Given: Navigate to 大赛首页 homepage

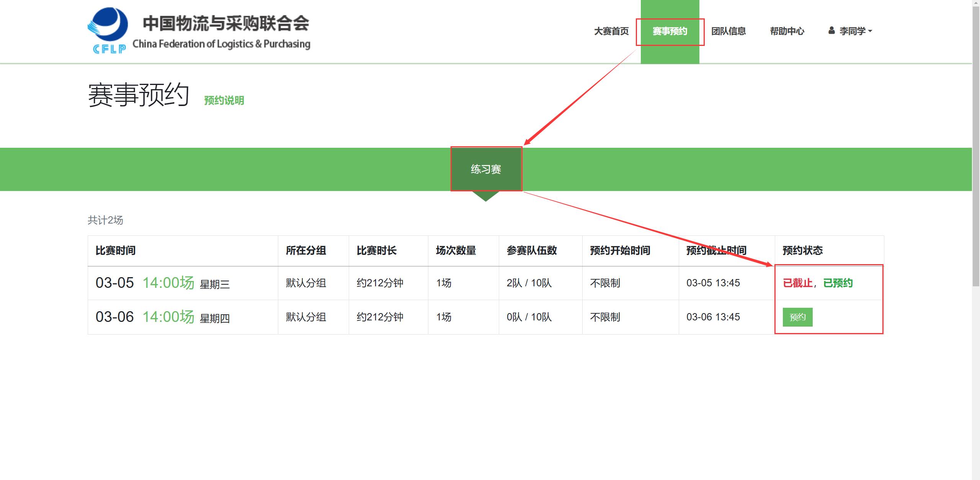Looking at the screenshot, I should 611,31.
